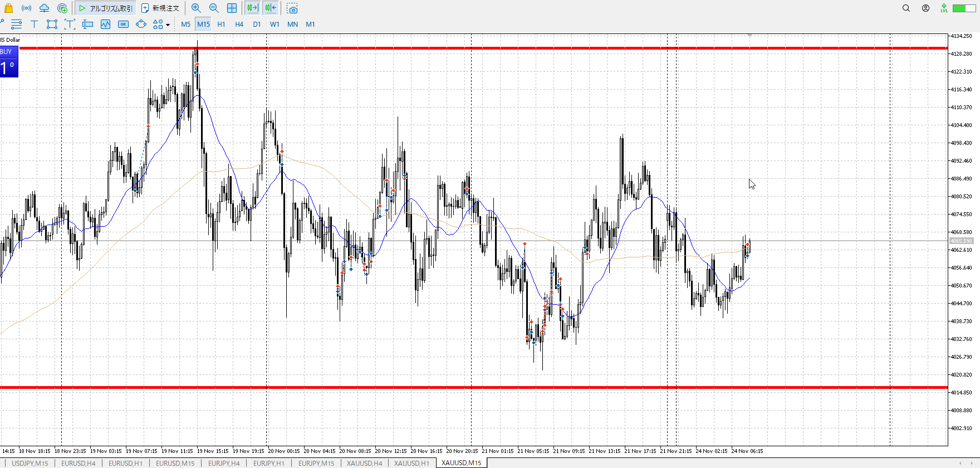980x468 pixels.
Task: Open the search magnifier in top right
Action: point(906,8)
